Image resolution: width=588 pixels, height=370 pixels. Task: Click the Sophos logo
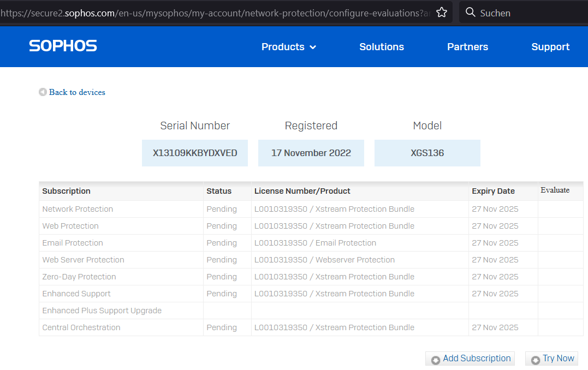coord(63,46)
